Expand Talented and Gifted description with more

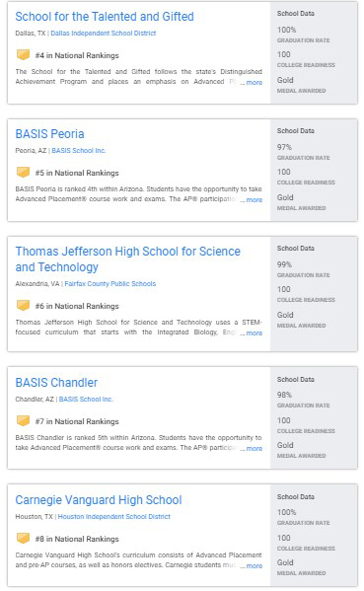pos(254,83)
